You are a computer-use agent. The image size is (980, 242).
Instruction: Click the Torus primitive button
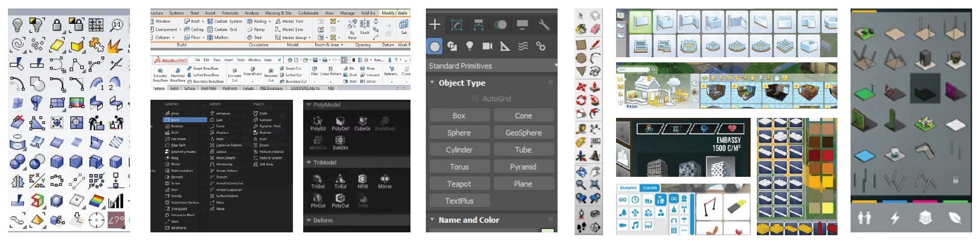point(459,167)
